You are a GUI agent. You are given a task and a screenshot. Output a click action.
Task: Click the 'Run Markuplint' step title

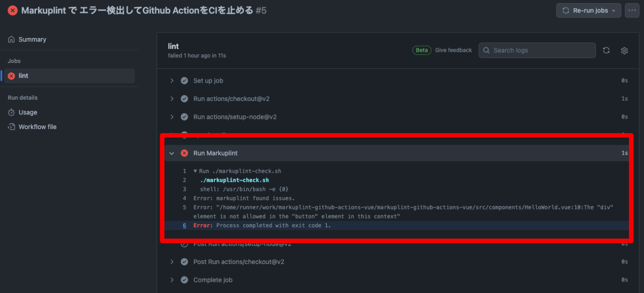[215, 153]
